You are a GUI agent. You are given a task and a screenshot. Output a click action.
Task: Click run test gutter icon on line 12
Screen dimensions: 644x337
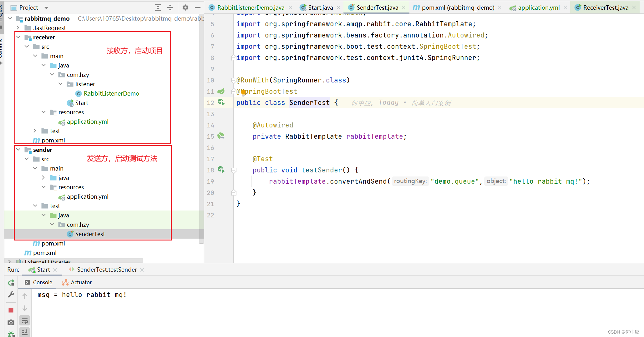click(x=221, y=102)
